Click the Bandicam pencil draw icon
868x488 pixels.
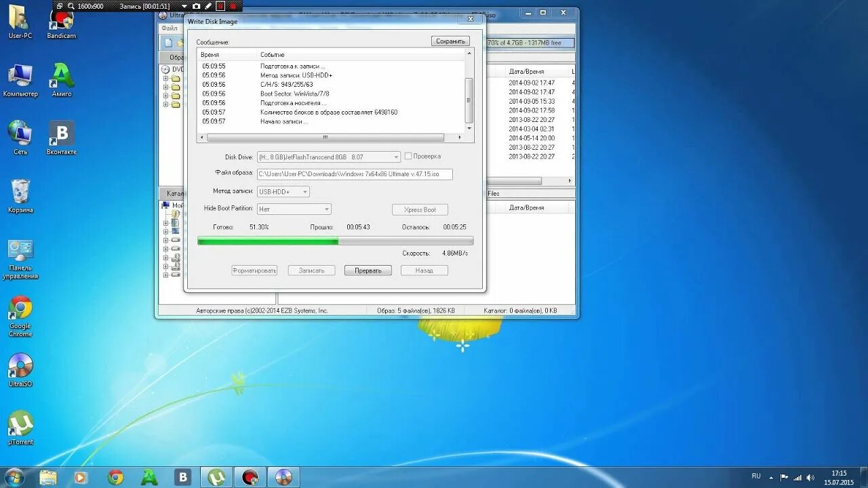coord(208,6)
